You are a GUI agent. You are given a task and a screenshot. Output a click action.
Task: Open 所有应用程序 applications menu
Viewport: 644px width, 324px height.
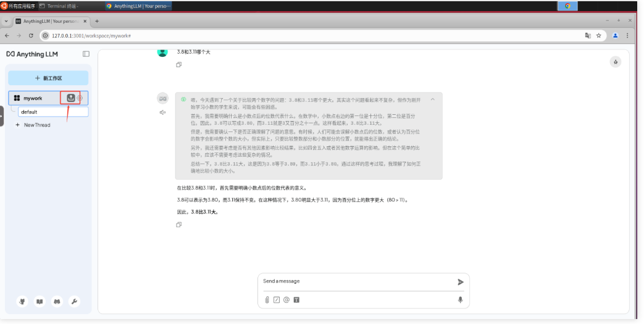18,6
